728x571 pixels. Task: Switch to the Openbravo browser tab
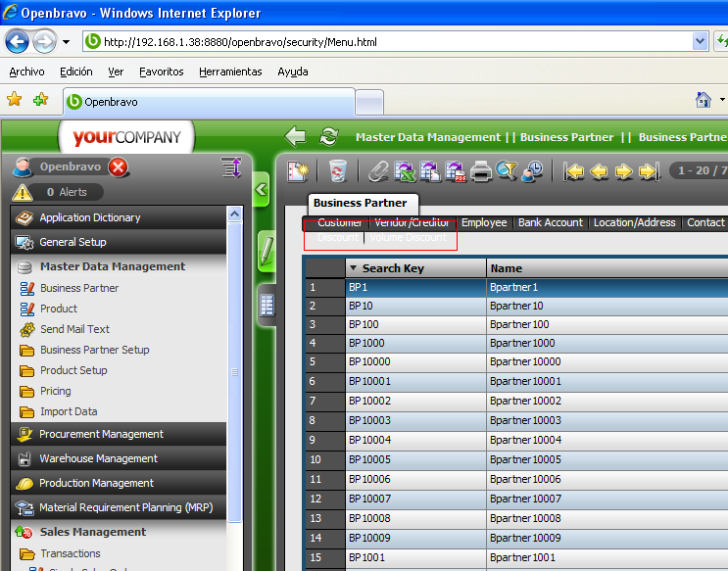pos(209,101)
